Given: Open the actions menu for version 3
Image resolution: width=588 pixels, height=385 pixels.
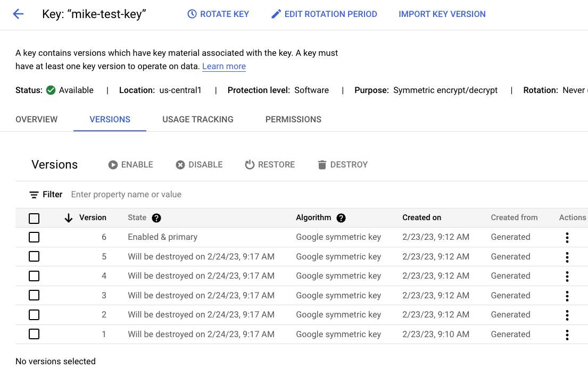Looking at the screenshot, I should 567,295.
